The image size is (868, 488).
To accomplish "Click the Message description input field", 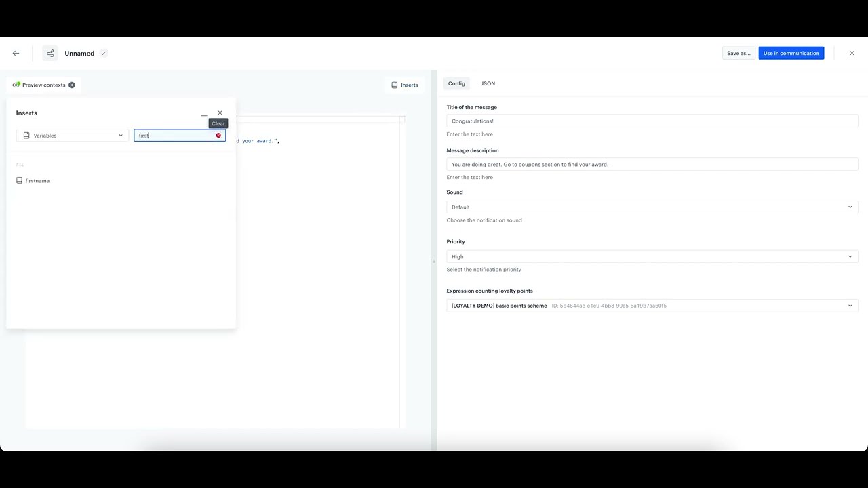I will coord(652,164).
